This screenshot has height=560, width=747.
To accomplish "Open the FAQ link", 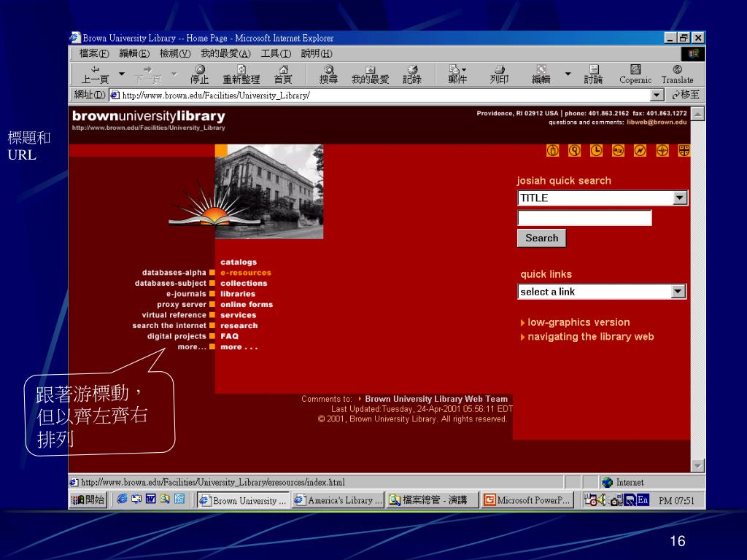I will point(229,336).
